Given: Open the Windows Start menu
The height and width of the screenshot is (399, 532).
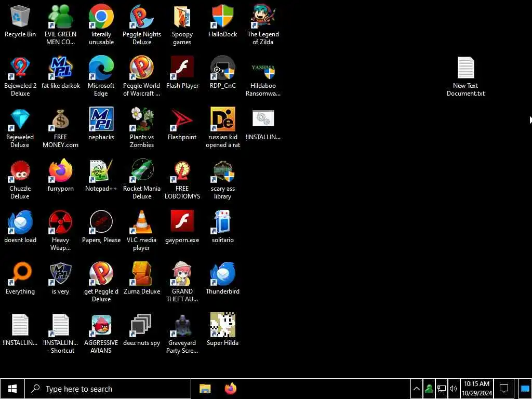Looking at the screenshot, I should (x=12, y=389).
